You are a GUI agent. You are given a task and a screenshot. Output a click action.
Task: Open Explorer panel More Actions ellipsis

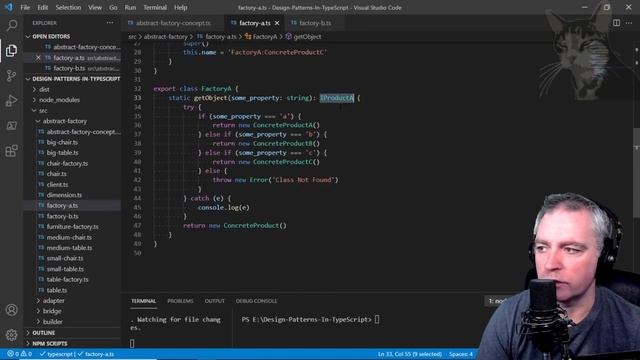(x=110, y=23)
